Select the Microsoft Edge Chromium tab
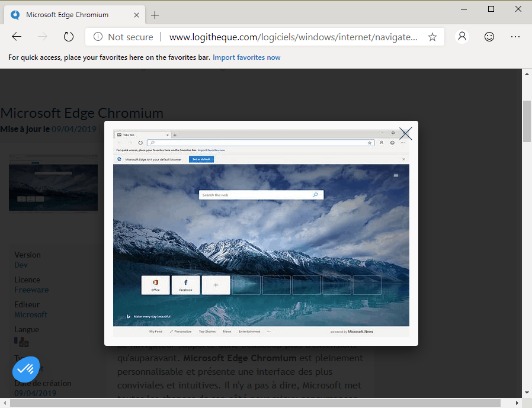 (x=75, y=15)
